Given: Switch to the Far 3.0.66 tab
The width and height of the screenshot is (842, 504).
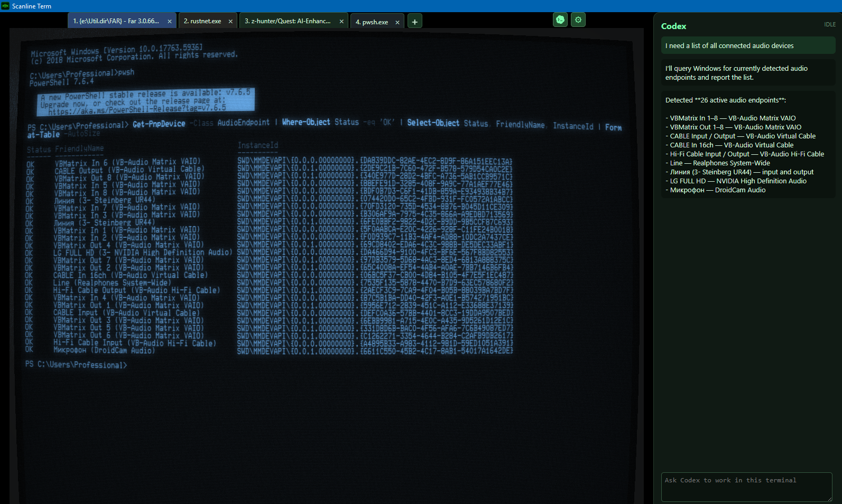Looking at the screenshot, I should pos(122,21).
